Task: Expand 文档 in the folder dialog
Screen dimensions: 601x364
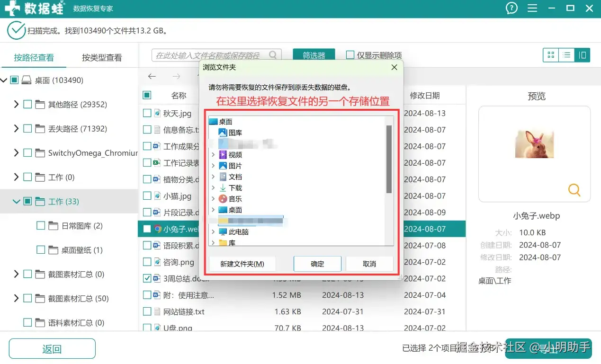Action: click(213, 177)
